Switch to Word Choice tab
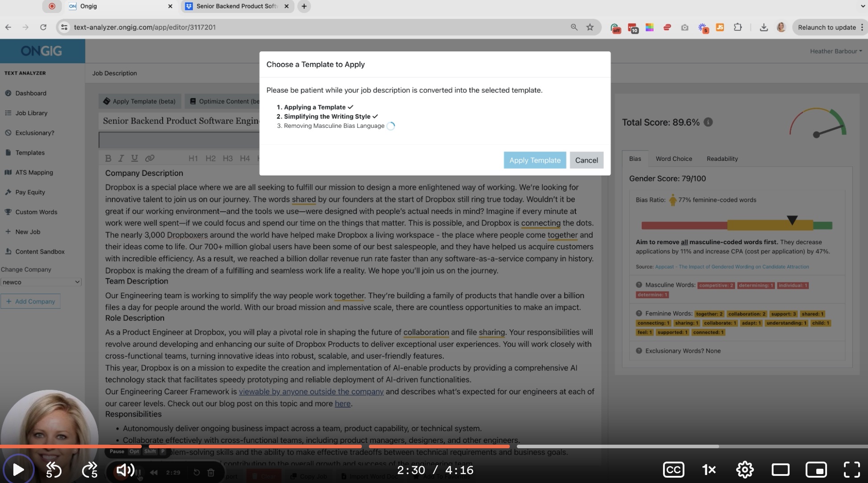 674,159
